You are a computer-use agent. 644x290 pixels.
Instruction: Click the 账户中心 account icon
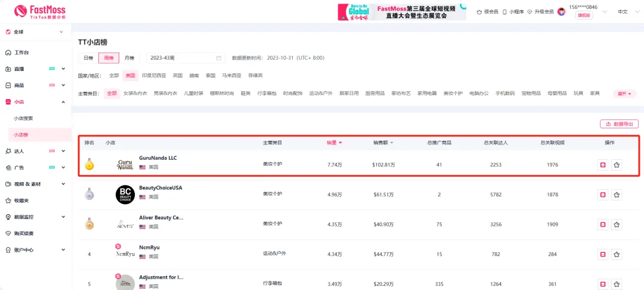pos(8,250)
